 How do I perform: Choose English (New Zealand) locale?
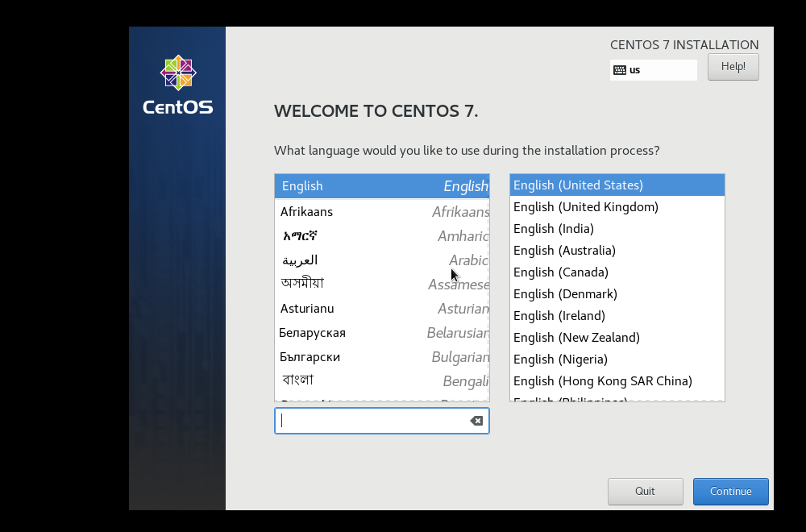pos(617,338)
